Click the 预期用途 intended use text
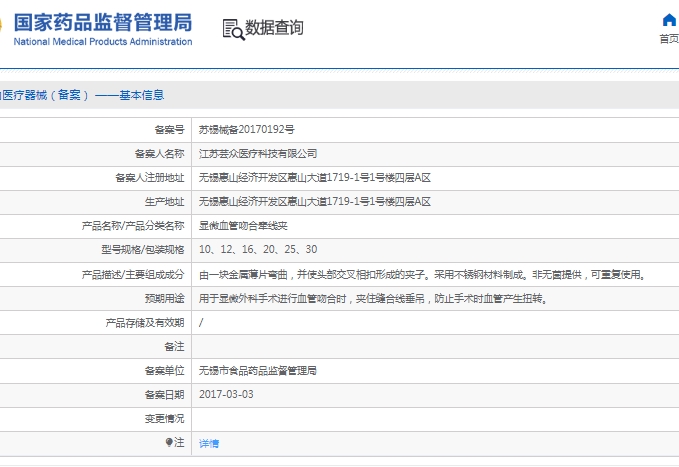 (373, 298)
